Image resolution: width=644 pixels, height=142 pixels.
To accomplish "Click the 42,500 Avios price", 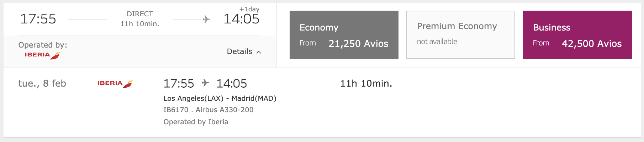I will (592, 44).
